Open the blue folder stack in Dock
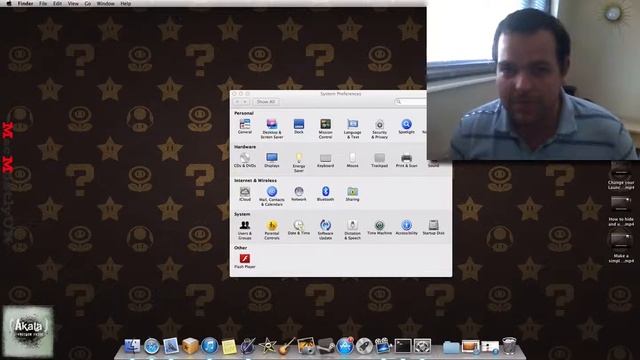The image size is (640, 360). pos(451,347)
